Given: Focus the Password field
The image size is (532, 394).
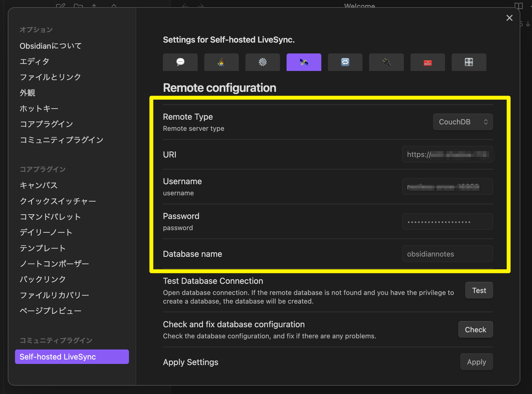Looking at the screenshot, I should [x=447, y=221].
